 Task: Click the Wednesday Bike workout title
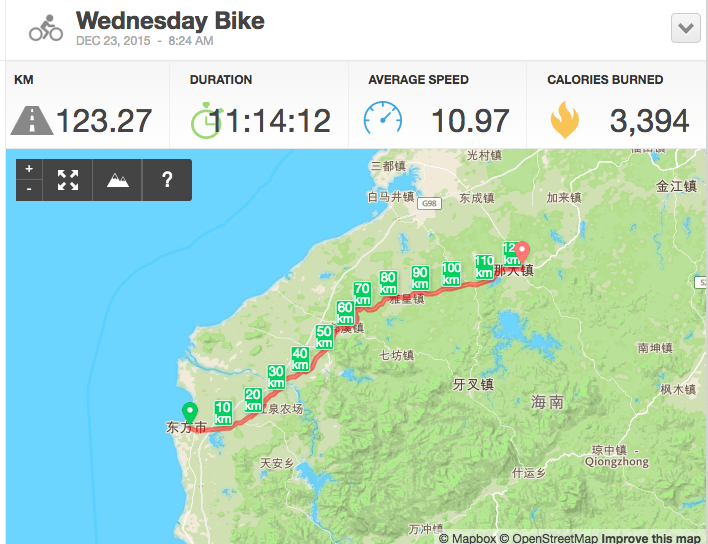(170, 20)
